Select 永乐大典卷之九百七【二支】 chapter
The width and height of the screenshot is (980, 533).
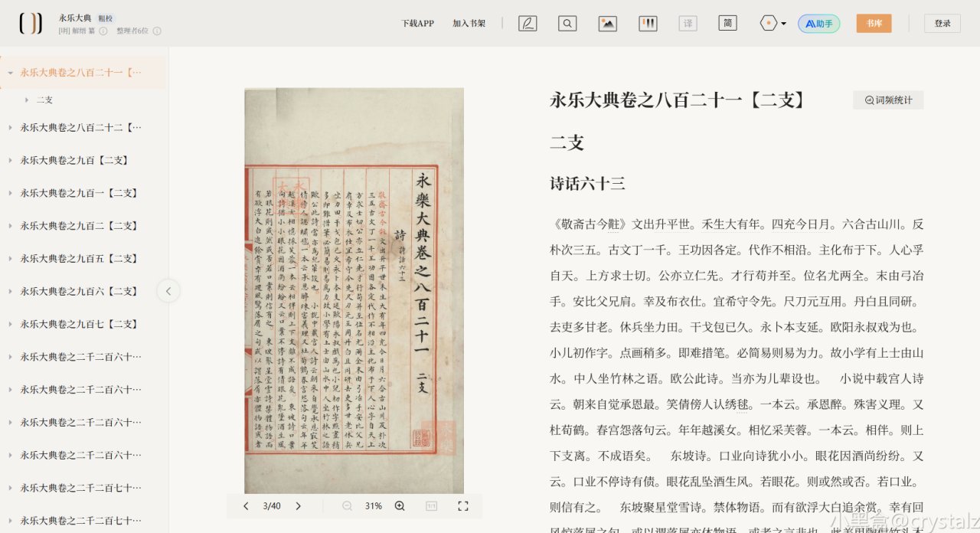[x=79, y=324]
